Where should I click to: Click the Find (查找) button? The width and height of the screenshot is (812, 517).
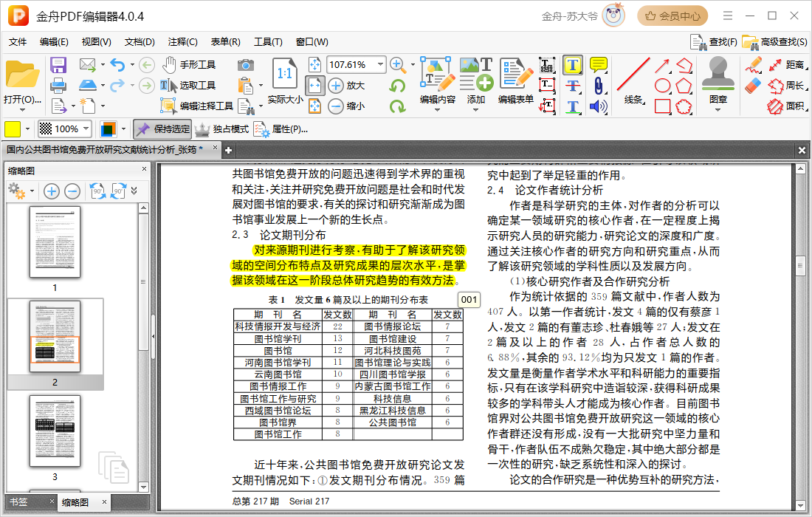coord(714,42)
